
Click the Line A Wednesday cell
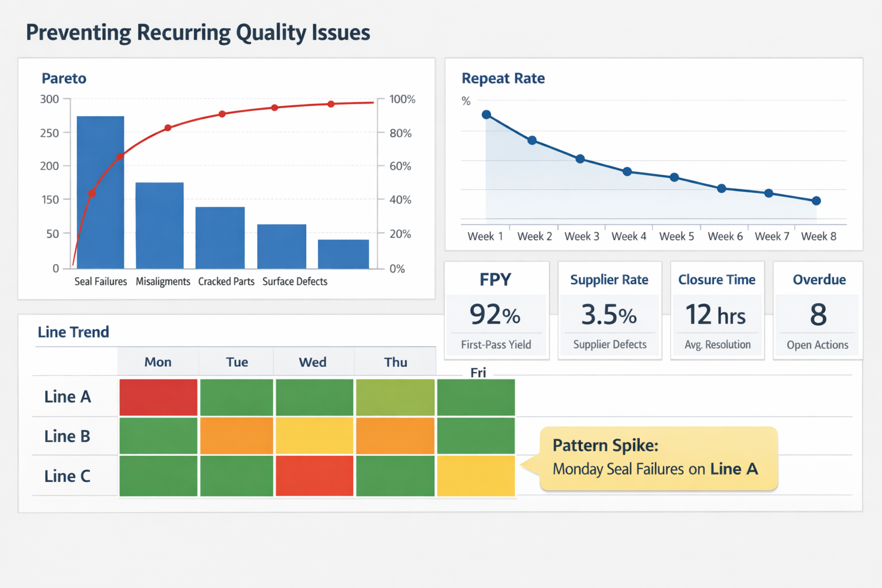click(315, 397)
